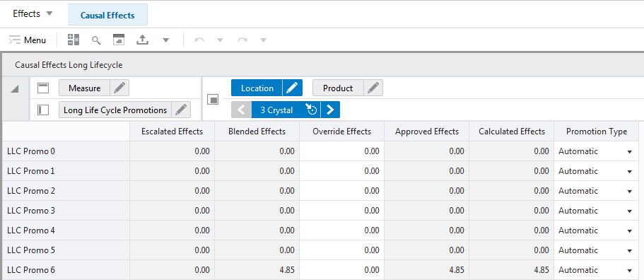The width and height of the screenshot is (644, 280).
Task: Click the Measure dimension button
Action: tap(84, 88)
